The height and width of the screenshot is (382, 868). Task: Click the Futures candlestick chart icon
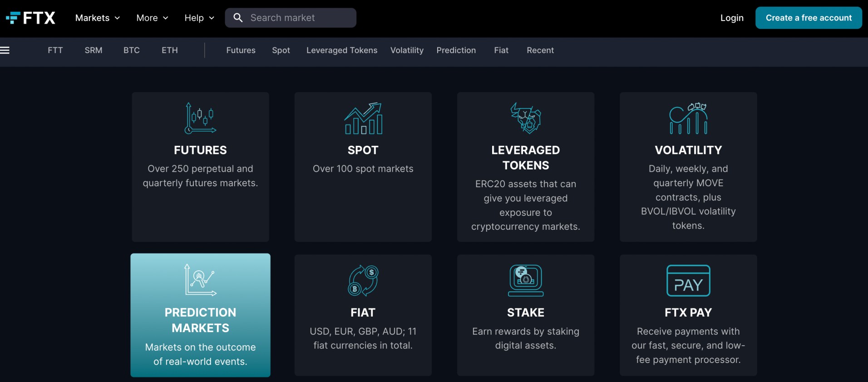point(200,118)
